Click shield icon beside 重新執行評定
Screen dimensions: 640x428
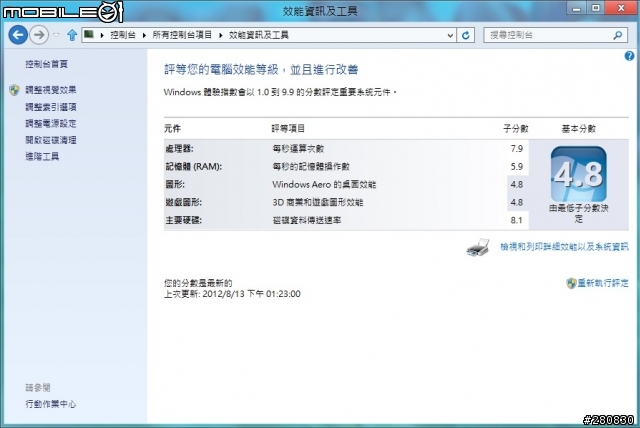coord(571,283)
